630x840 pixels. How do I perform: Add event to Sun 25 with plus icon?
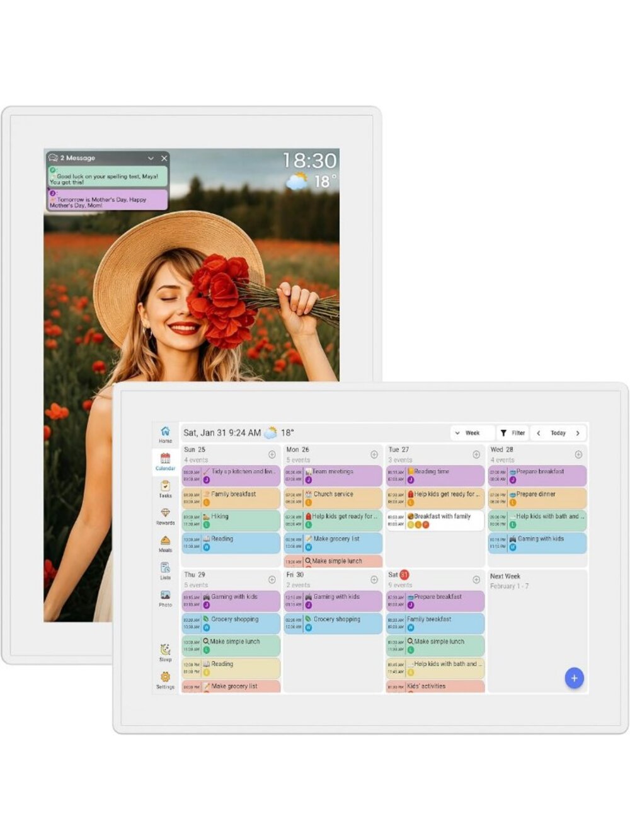pos(272,454)
